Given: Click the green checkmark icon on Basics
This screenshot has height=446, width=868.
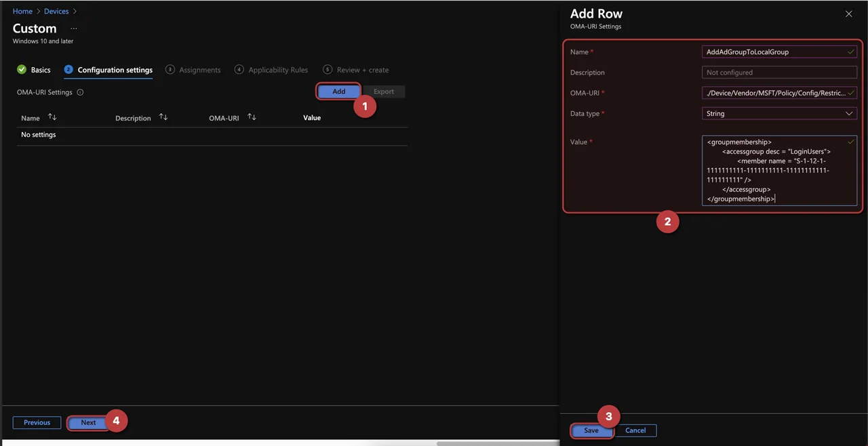Looking at the screenshot, I should 22,70.
